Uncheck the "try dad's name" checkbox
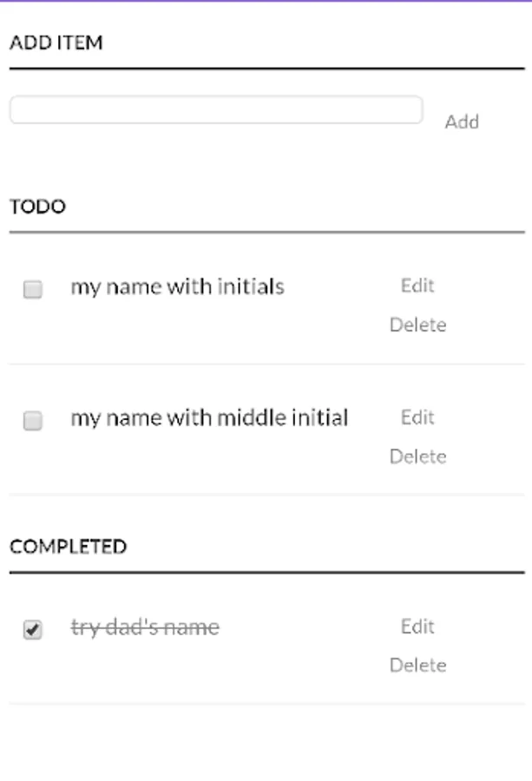Screen dimensions: 532x781 point(32,630)
